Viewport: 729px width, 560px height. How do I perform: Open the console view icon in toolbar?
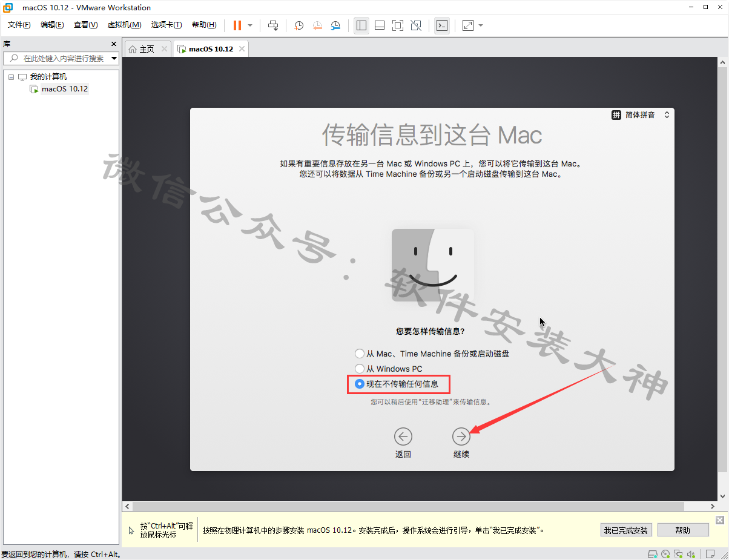[x=442, y=25]
